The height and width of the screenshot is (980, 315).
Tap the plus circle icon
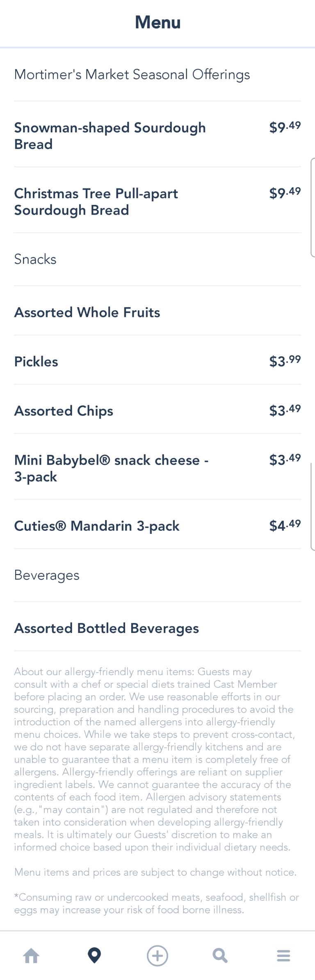[x=157, y=955]
